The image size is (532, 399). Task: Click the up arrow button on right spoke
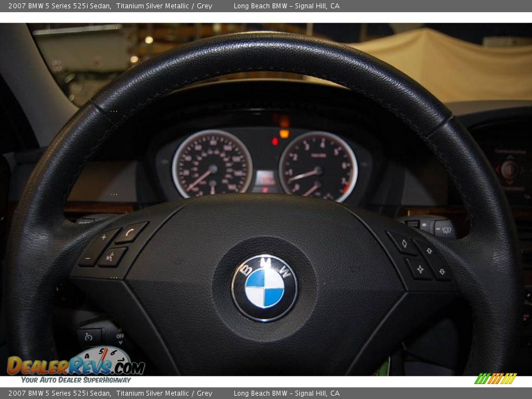tap(429, 251)
